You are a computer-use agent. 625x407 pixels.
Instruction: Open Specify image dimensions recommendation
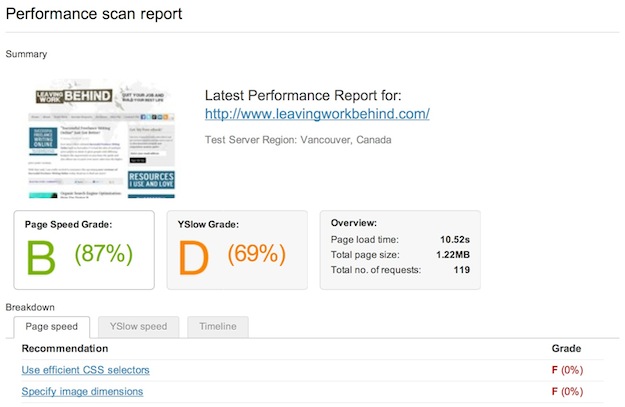coord(82,392)
